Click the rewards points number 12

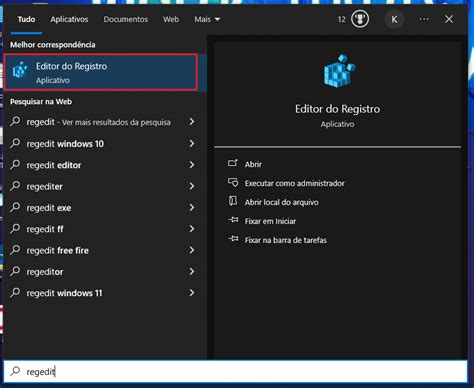(342, 19)
